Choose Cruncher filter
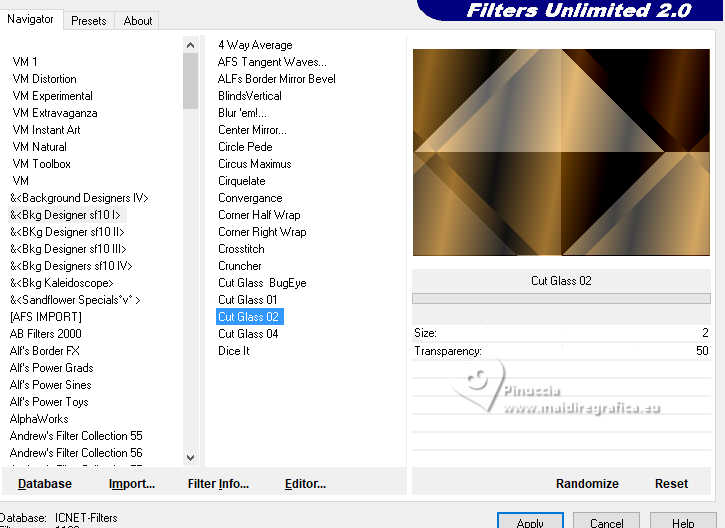This screenshot has height=528, width=725. [x=240, y=266]
